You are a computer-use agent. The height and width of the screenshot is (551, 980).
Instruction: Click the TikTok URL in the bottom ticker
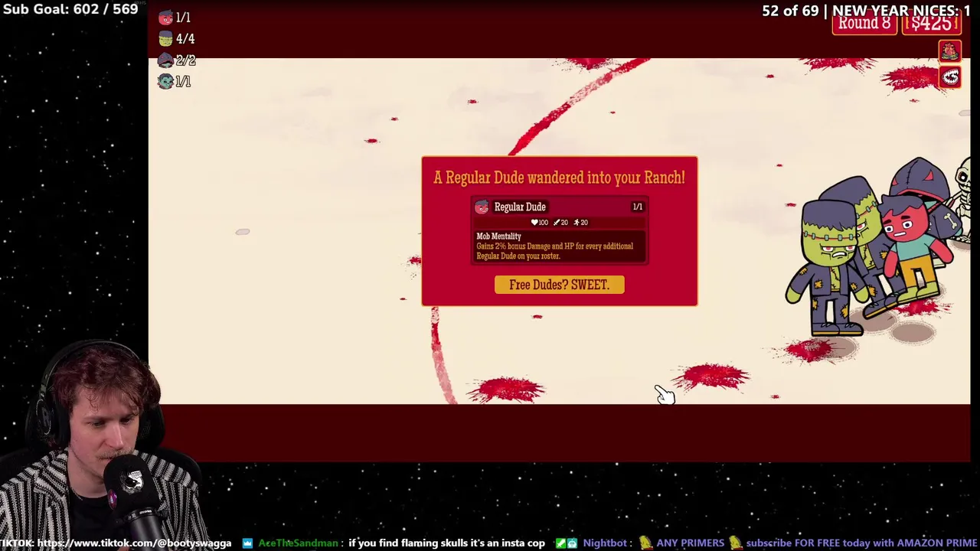click(x=134, y=543)
